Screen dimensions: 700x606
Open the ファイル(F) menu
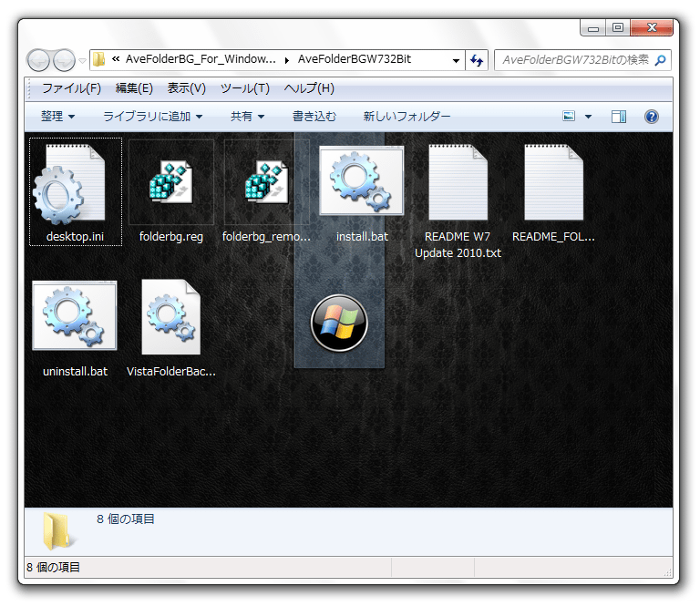pos(71,88)
